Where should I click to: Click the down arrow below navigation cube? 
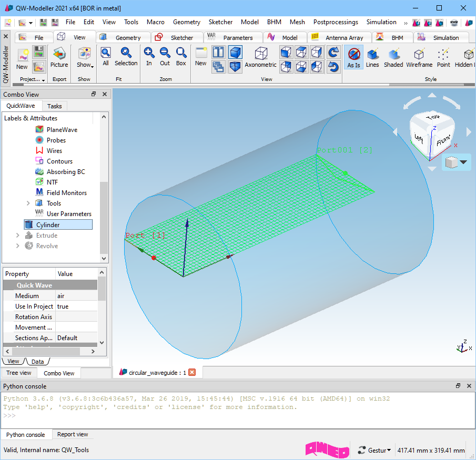pyautogui.click(x=432, y=169)
